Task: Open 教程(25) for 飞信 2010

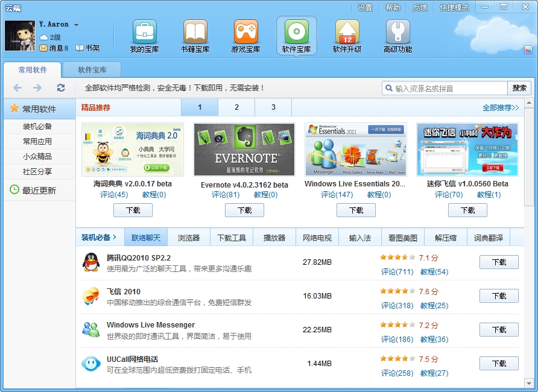Action: point(434,306)
